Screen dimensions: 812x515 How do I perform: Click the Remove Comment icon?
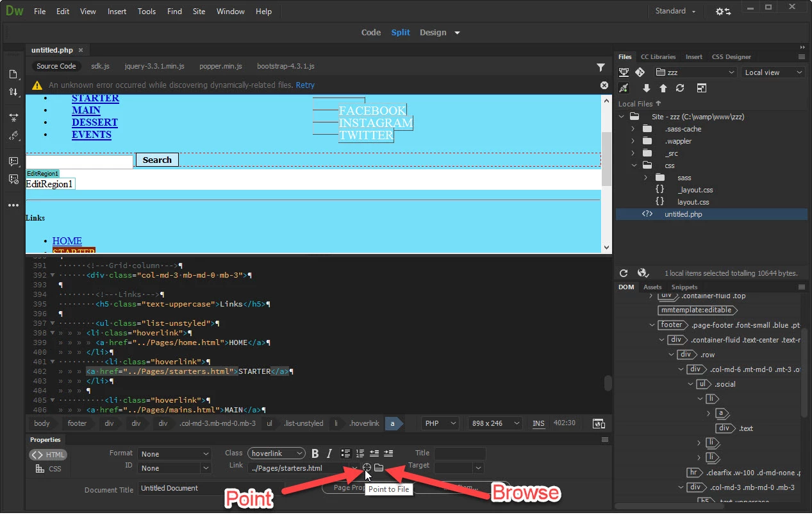click(13, 179)
